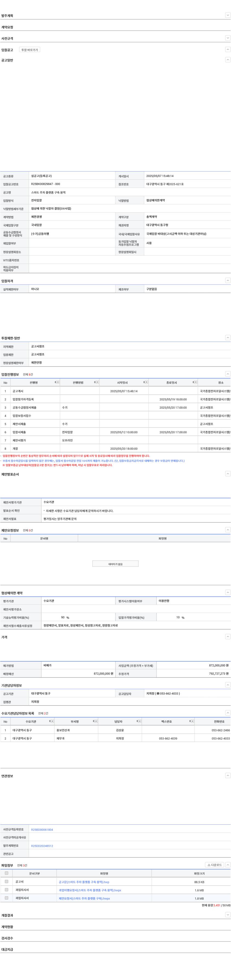
Task: Check the box for 제안요청서 file row
Action: click(7, 898)
